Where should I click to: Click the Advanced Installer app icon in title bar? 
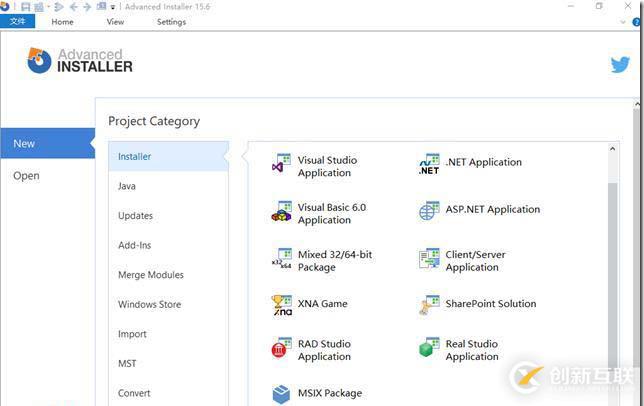(5, 7)
